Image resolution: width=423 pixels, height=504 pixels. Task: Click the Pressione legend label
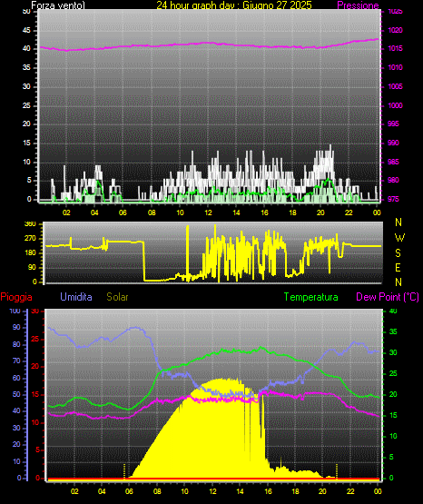[358, 5]
